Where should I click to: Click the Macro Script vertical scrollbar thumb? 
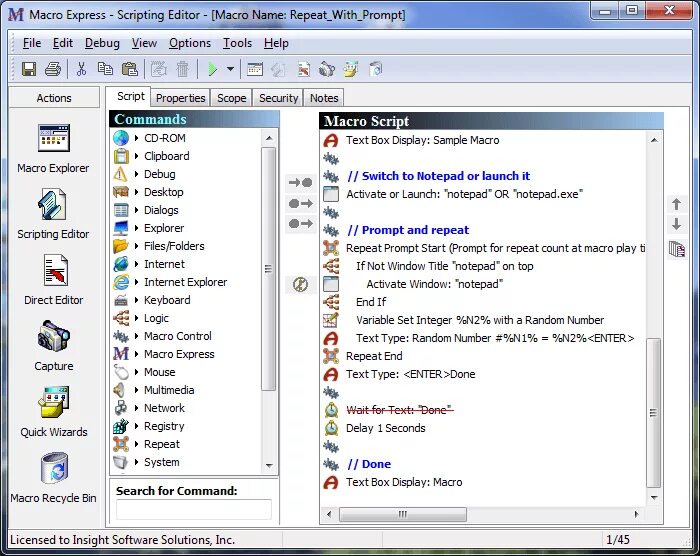point(654,413)
